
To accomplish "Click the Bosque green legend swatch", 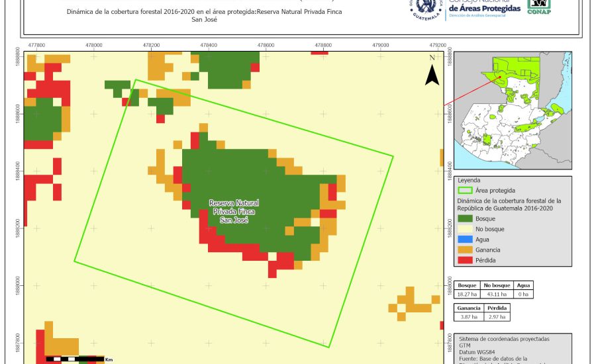I will (466, 218).
